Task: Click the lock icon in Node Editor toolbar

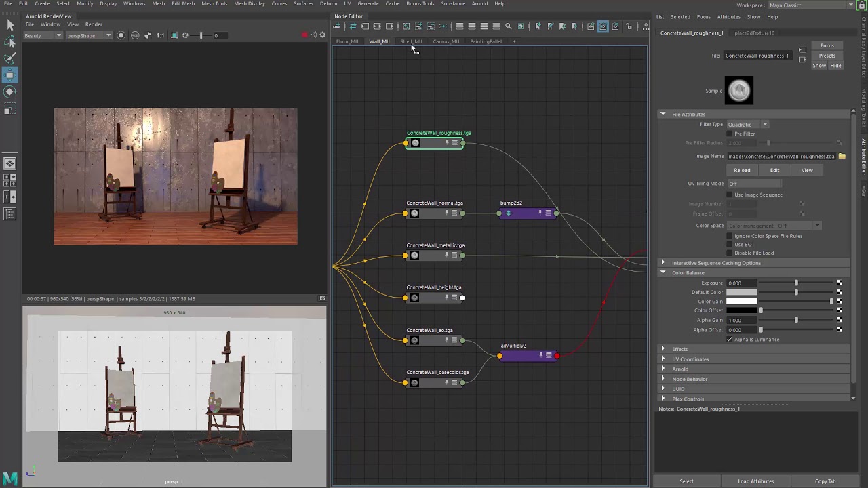Action: tap(629, 26)
